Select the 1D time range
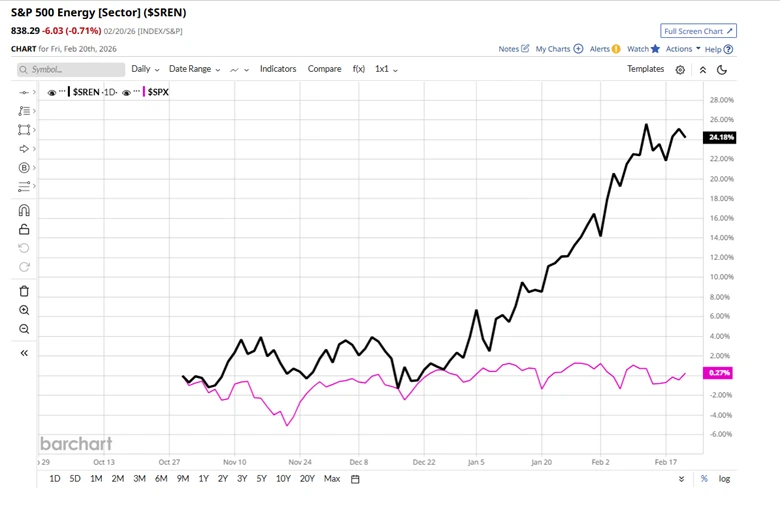This screenshot has height=511, width=780. (x=55, y=479)
